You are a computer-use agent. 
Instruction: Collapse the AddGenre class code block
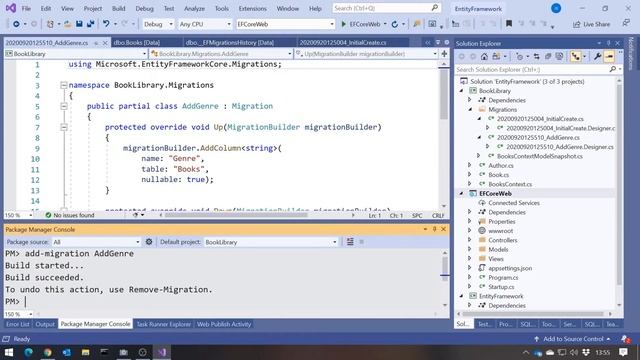click(x=64, y=106)
